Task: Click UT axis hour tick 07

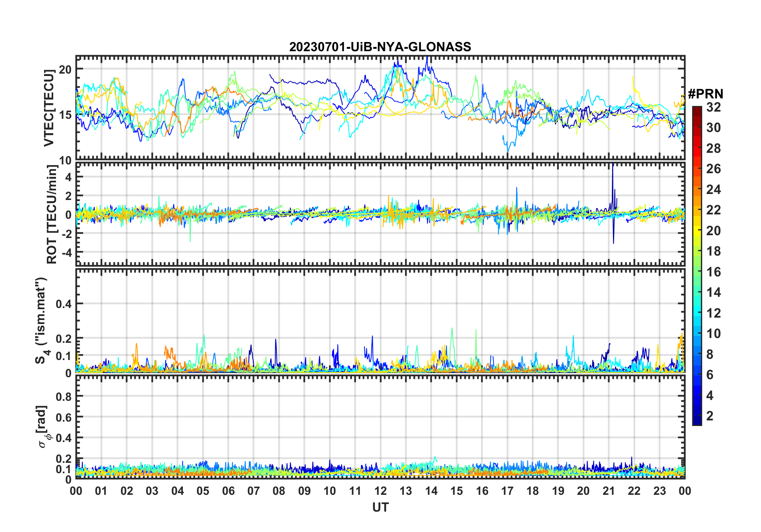Action: 254,491
